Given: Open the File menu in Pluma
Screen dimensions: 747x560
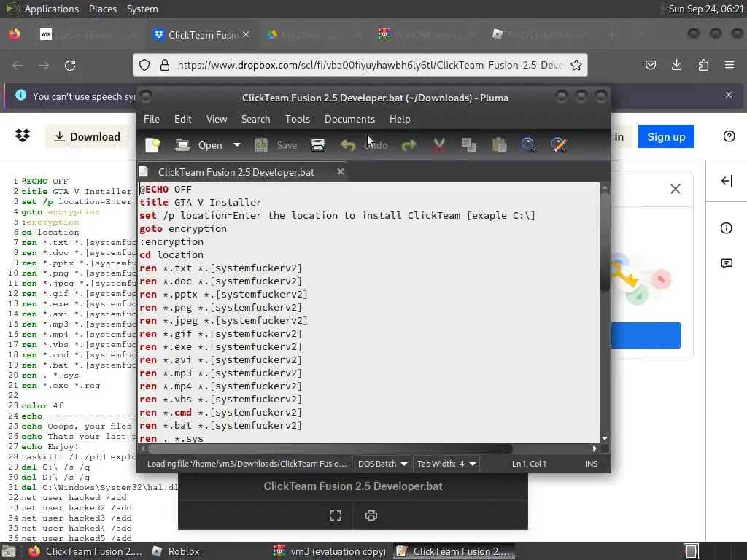Looking at the screenshot, I should coord(152,119).
